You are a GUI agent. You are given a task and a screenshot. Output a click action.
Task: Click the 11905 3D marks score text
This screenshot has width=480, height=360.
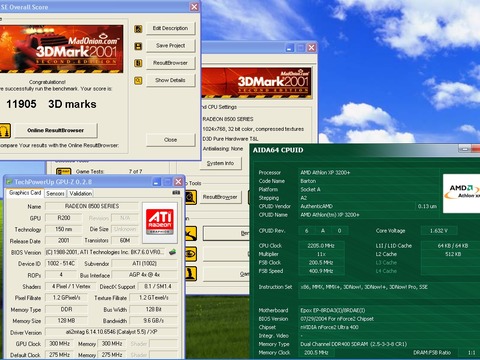(51, 104)
